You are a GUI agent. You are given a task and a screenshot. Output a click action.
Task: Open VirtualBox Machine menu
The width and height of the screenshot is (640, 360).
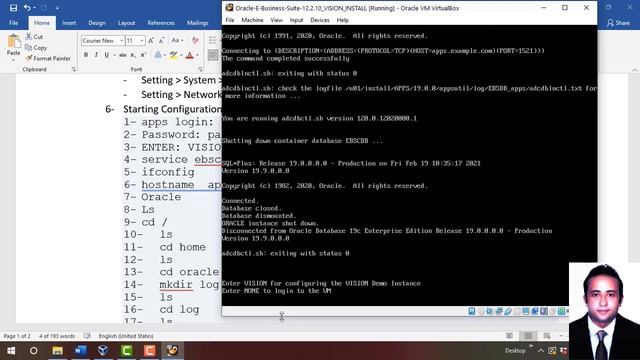[x=252, y=20]
